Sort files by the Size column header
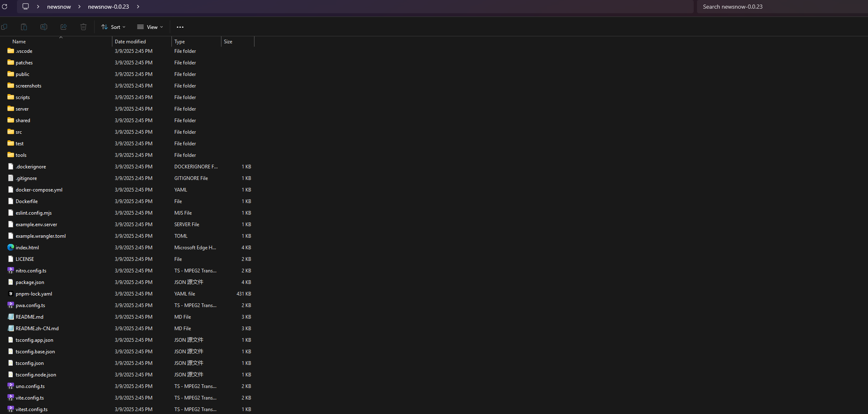The image size is (868, 414). point(228,41)
